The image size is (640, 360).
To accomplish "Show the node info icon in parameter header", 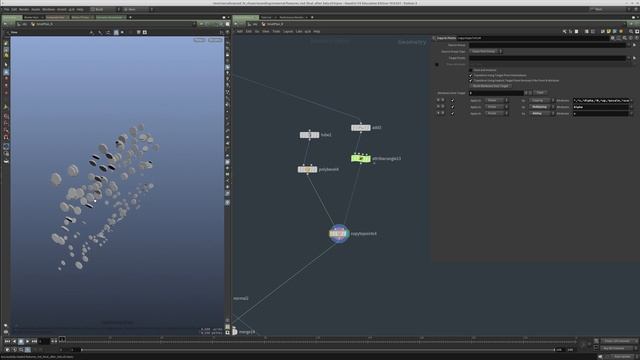I will pyautogui.click(x=631, y=38).
